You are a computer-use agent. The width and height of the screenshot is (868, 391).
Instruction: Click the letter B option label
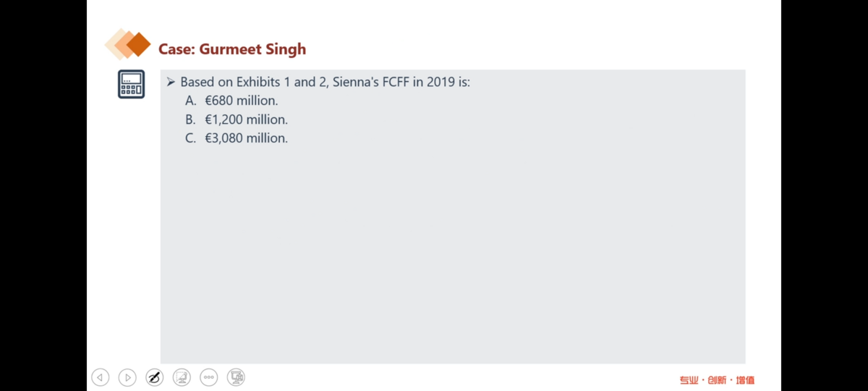[190, 119]
